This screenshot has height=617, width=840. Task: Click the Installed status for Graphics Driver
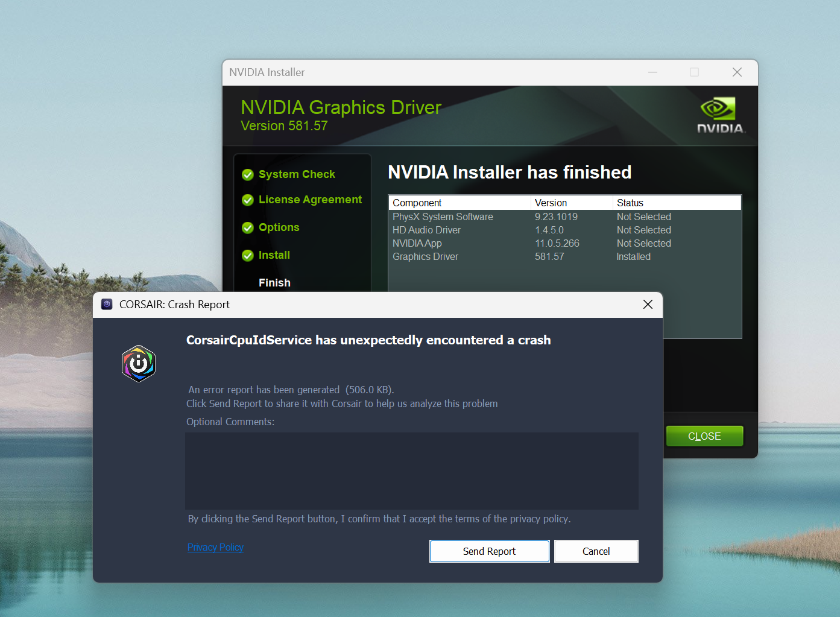point(634,256)
